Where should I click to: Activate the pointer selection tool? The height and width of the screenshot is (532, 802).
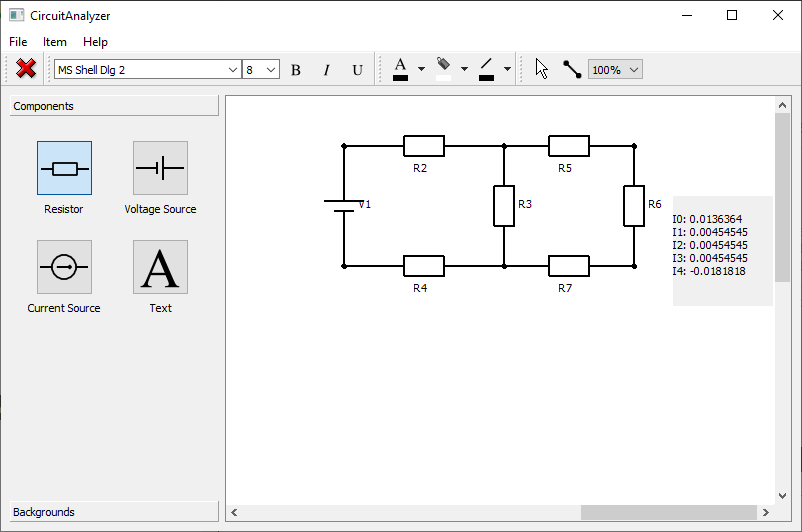click(542, 69)
